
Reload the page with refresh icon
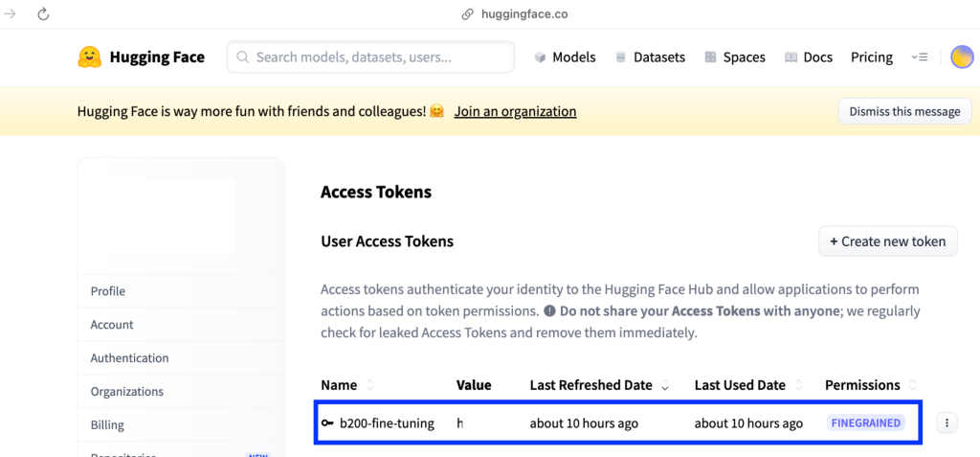click(43, 13)
